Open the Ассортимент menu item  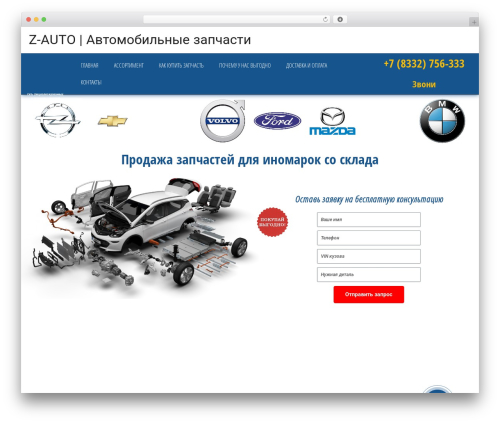coord(129,65)
